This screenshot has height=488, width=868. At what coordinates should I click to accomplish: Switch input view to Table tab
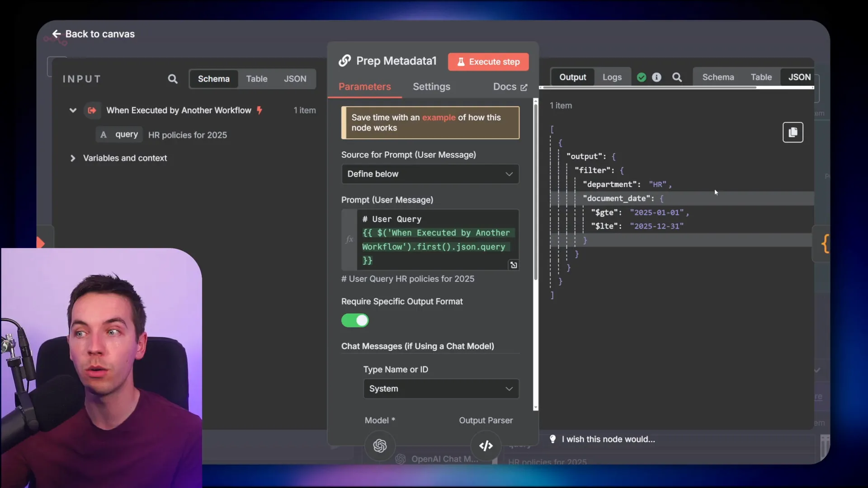click(256, 79)
